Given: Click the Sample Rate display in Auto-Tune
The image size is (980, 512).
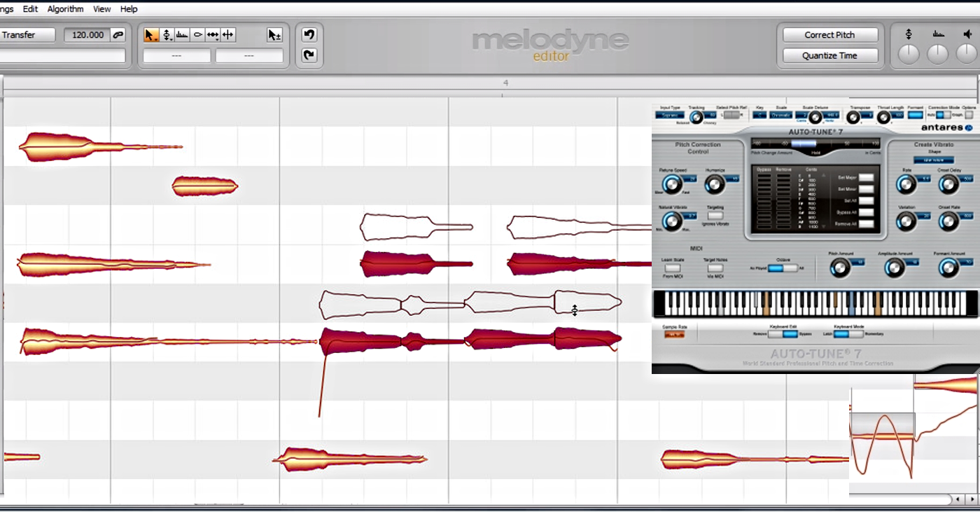Looking at the screenshot, I should pos(675,335).
